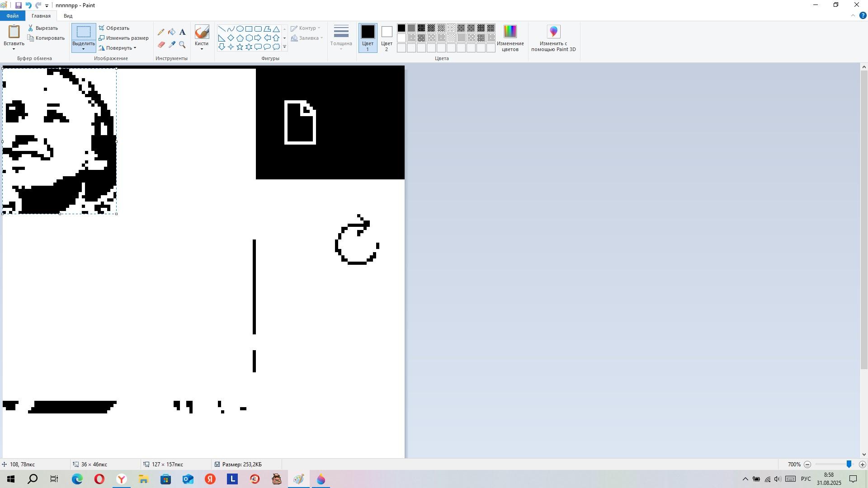Select the Text tool
This screenshot has width=868, height=488.
tap(182, 32)
